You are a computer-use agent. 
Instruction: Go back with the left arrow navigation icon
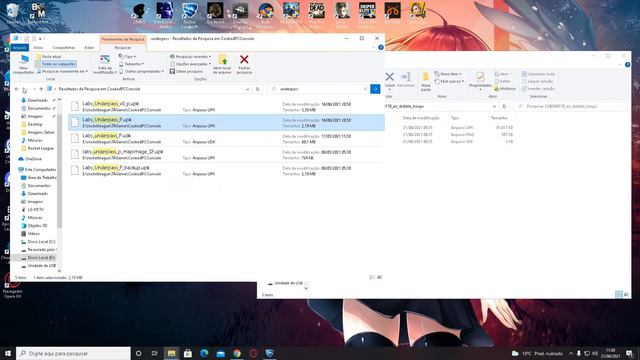point(16,89)
